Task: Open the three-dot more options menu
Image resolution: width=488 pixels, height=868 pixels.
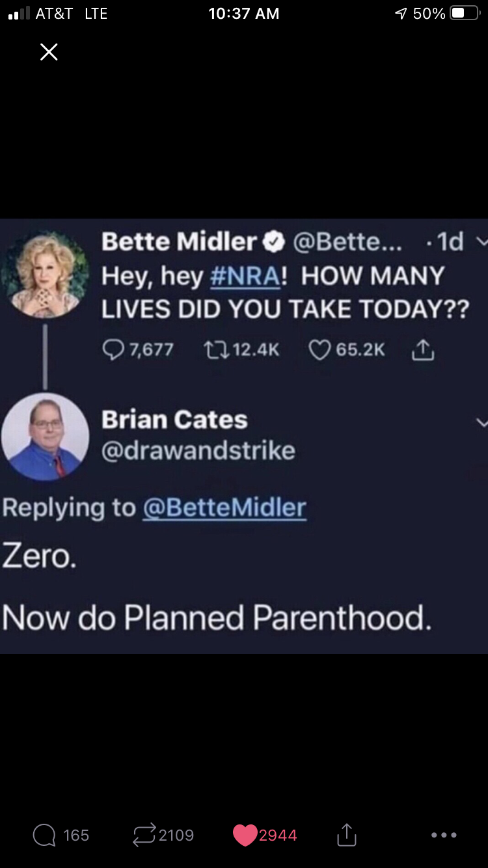Action: (444, 835)
